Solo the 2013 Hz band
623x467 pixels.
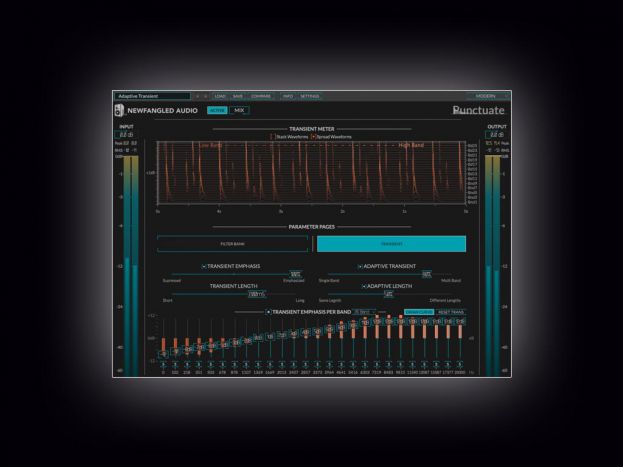click(x=282, y=364)
